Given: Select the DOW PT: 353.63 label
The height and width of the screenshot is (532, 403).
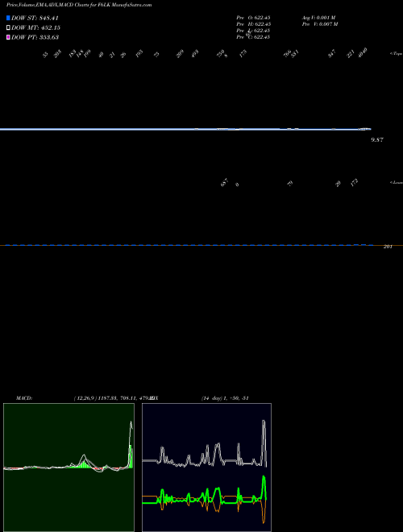Looking at the screenshot, I should [x=35, y=37].
